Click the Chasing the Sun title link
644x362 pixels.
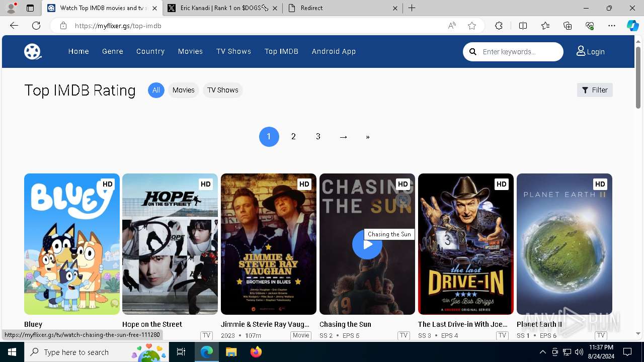click(345, 324)
